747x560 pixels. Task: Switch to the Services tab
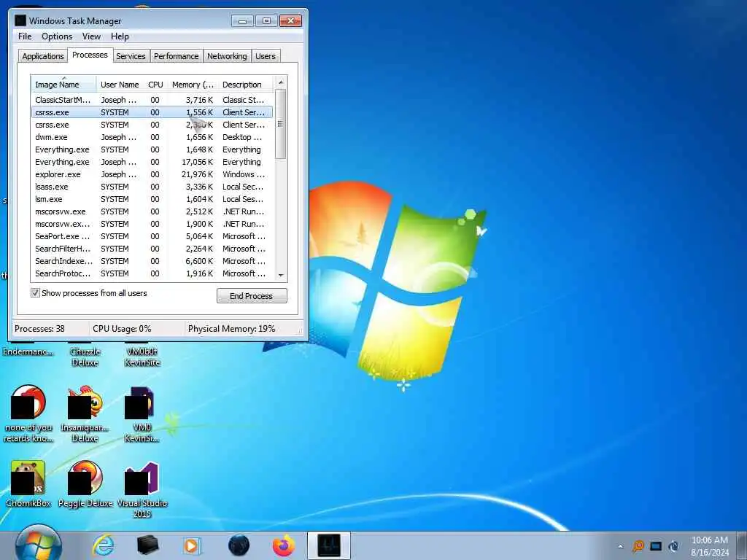(131, 56)
